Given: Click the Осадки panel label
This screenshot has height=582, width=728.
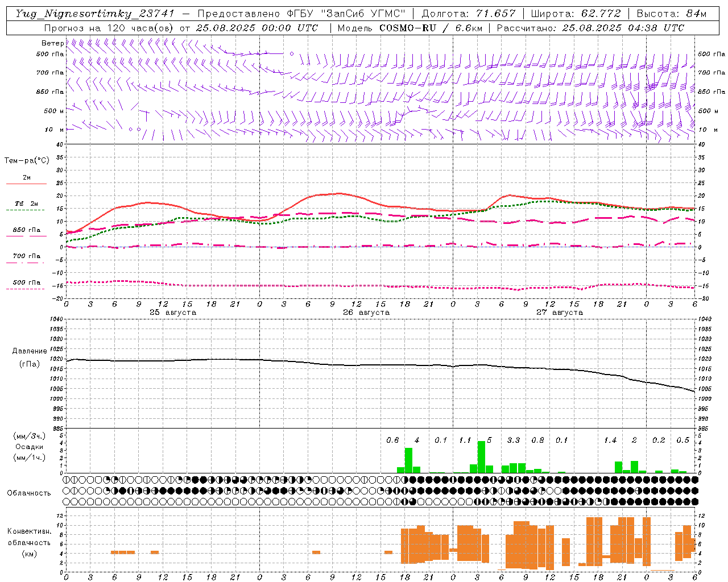Looking at the screenshot, I should tap(29, 447).
